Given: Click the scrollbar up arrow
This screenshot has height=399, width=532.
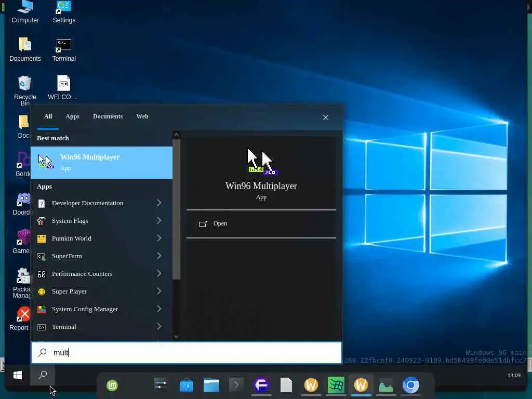Looking at the screenshot, I should [176, 135].
